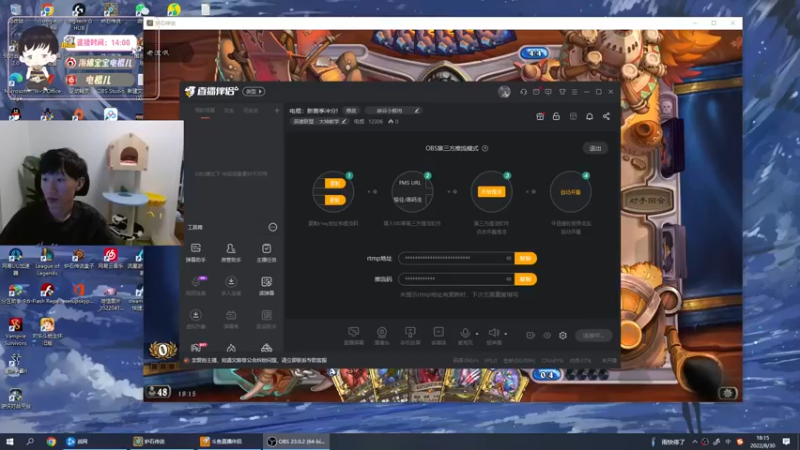800x450 pixels.
Task: Open Chrome from the taskbar
Action: pos(51,441)
